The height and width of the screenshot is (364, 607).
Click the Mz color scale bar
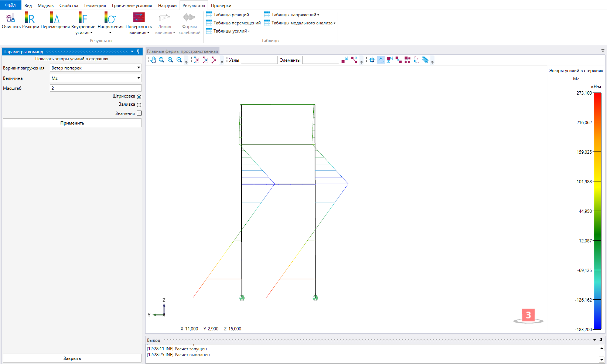[x=597, y=211]
